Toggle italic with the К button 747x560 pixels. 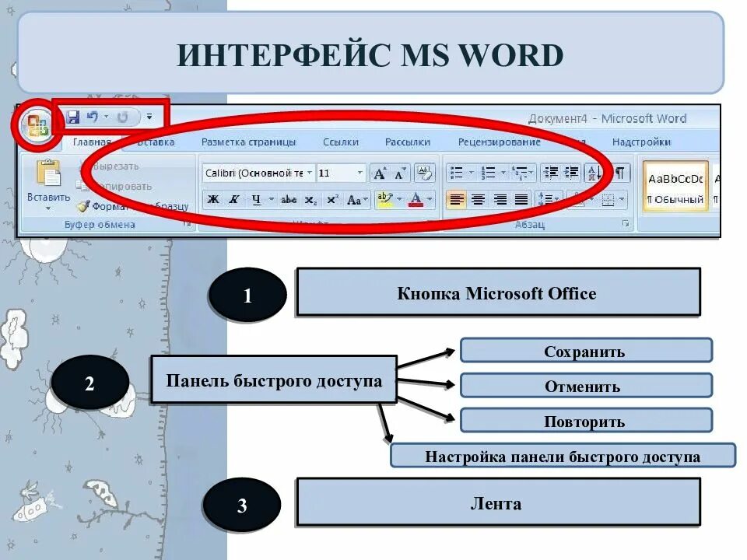coord(233,200)
